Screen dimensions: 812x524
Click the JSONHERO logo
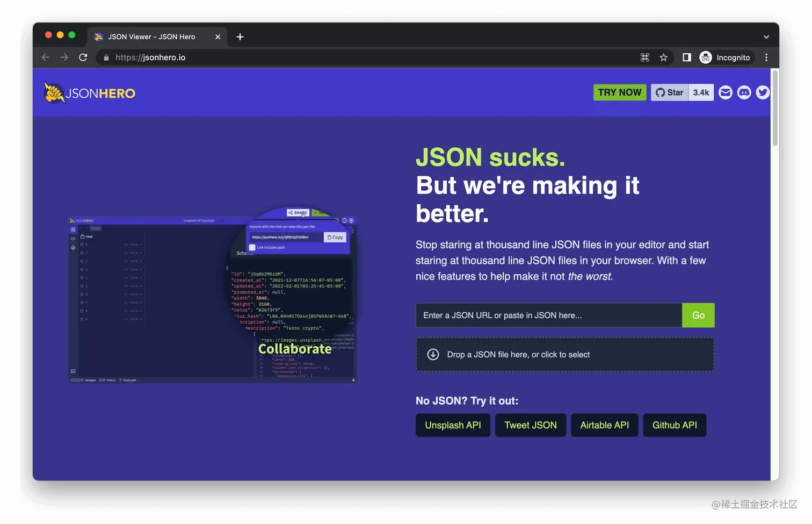(x=88, y=92)
